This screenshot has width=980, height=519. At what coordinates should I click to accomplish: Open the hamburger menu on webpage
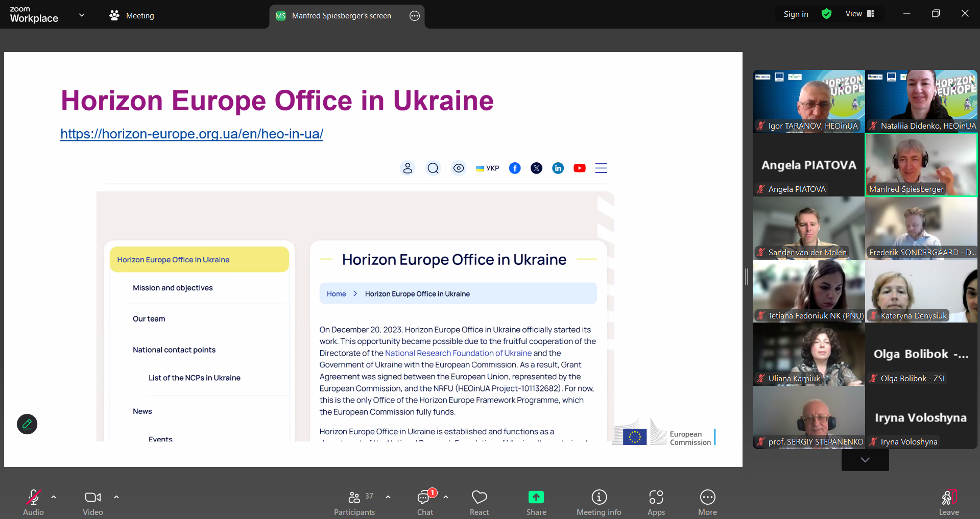click(601, 168)
